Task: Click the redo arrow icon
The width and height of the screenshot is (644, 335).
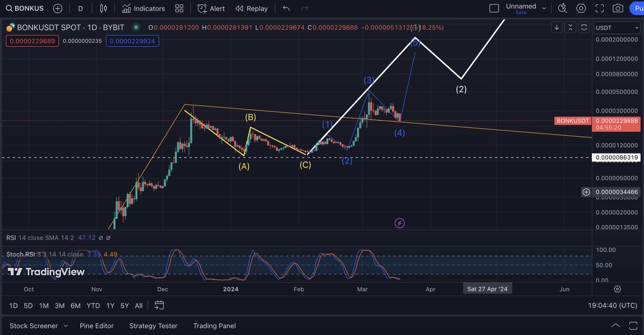Action: click(x=305, y=9)
